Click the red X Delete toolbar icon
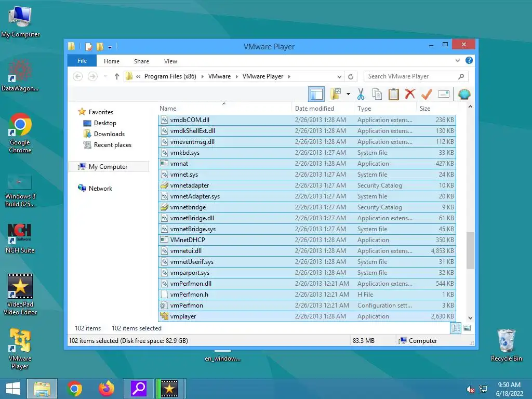Image resolution: width=532 pixels, height=399 pixels. click(x=410, y=94)
